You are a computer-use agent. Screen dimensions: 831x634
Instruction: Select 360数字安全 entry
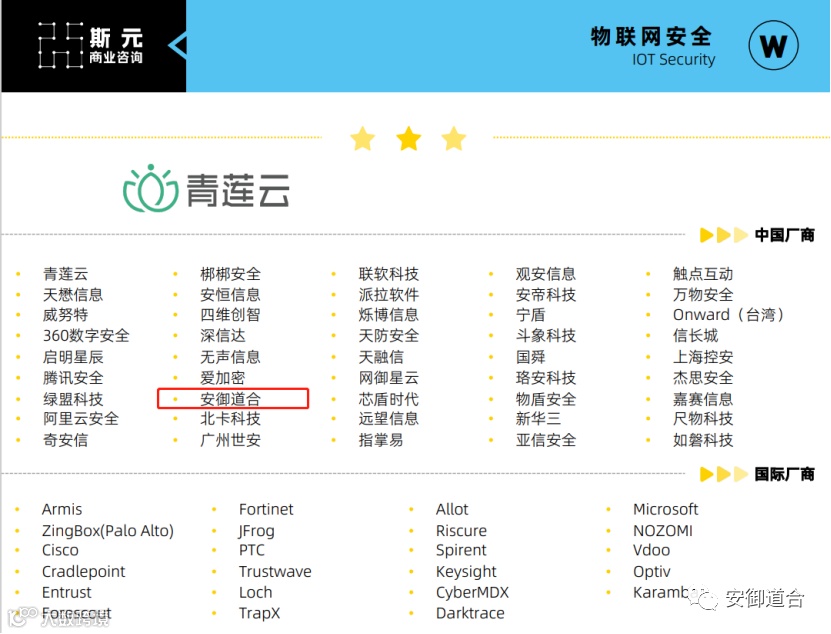coord(86,336)
